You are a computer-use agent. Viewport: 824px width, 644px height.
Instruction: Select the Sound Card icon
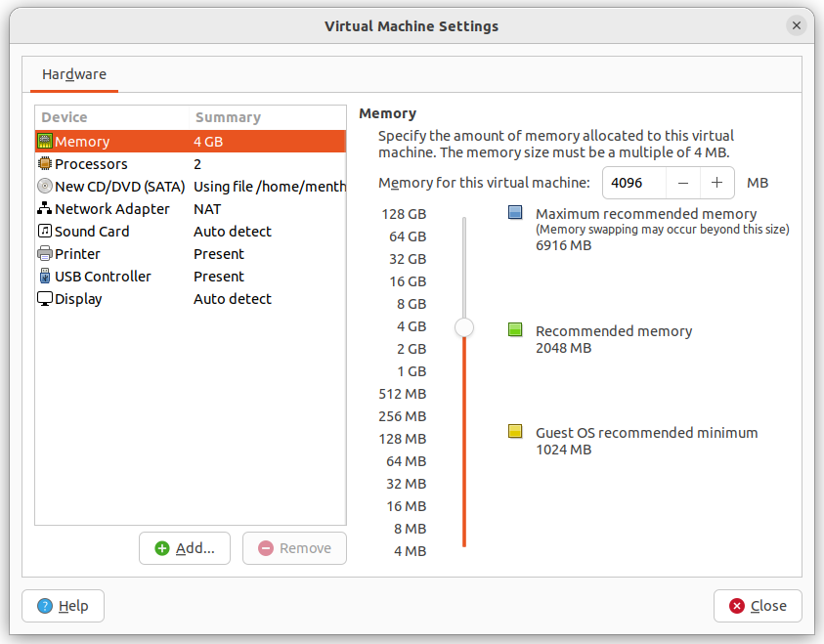(x=45, y=231)
